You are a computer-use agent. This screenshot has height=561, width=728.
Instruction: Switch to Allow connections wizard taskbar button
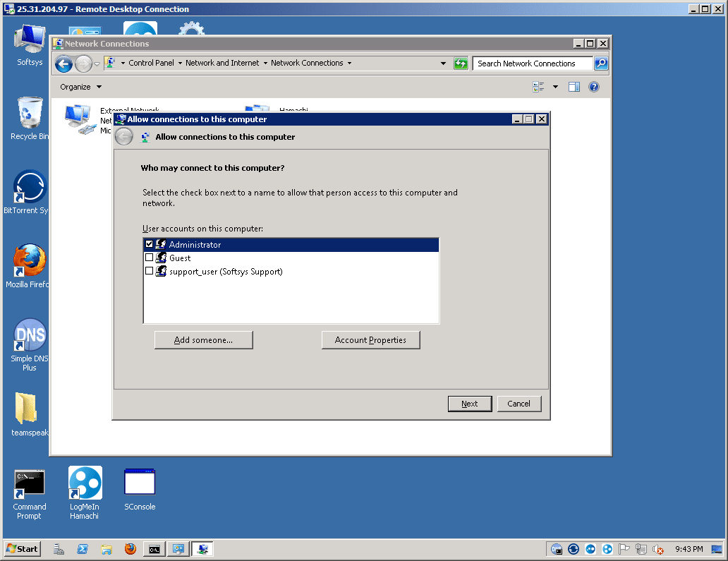click(x=203, y=549)
